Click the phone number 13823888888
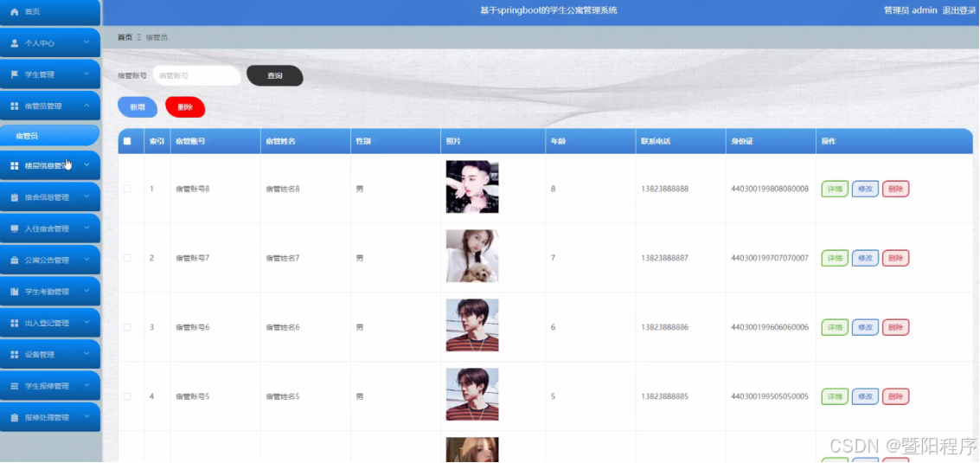This screenshot has height=463, width=980. 665,189
